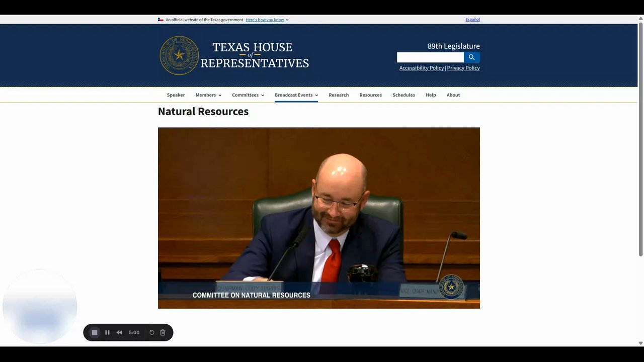Focus the site search input field
This screenshot has width=644, height=362.
[x=430, y=57]
